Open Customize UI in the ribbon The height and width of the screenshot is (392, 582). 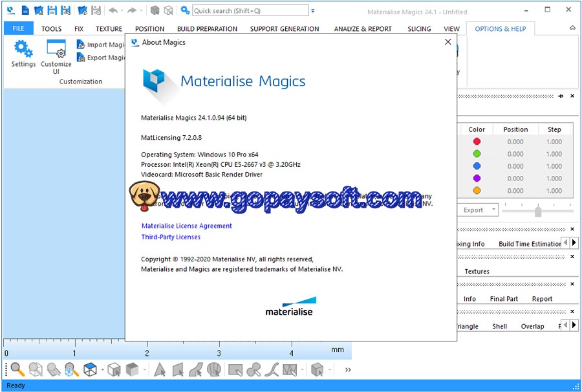tap(56, 57)
